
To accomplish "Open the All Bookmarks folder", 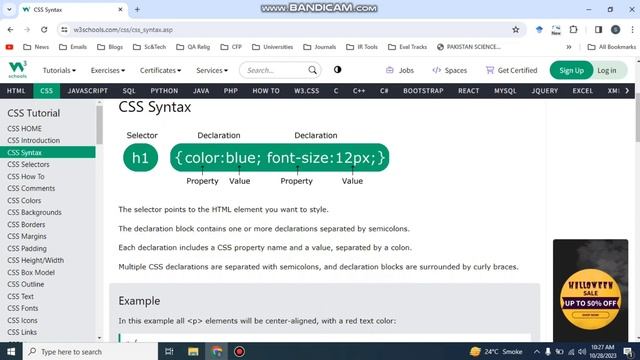I will [611, 47].
